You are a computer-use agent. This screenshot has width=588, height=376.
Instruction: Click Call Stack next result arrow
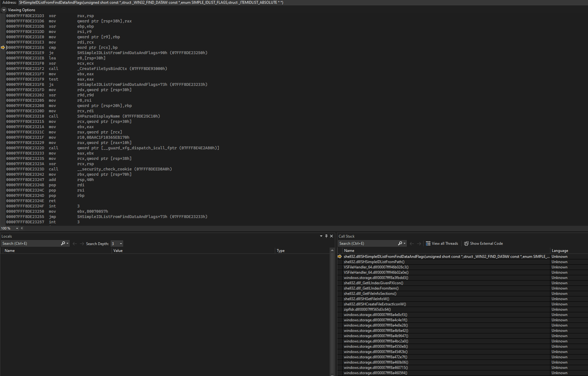coord(419,244)
